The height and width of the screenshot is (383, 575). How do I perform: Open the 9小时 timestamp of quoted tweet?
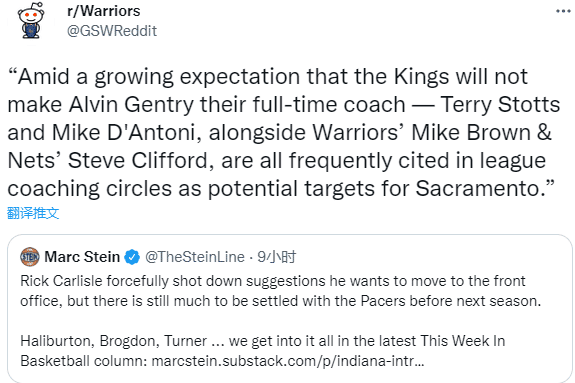[276, 257]
